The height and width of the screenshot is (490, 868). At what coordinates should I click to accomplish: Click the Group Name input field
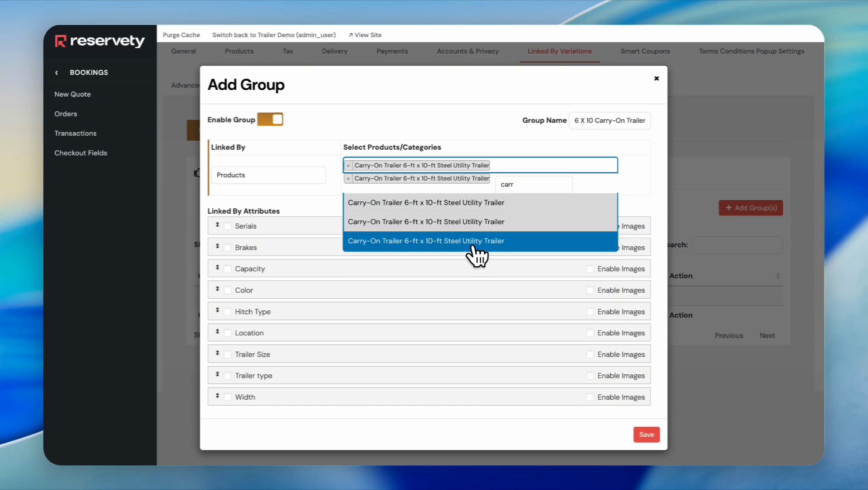pyautogui.click(x=610, y=121)
